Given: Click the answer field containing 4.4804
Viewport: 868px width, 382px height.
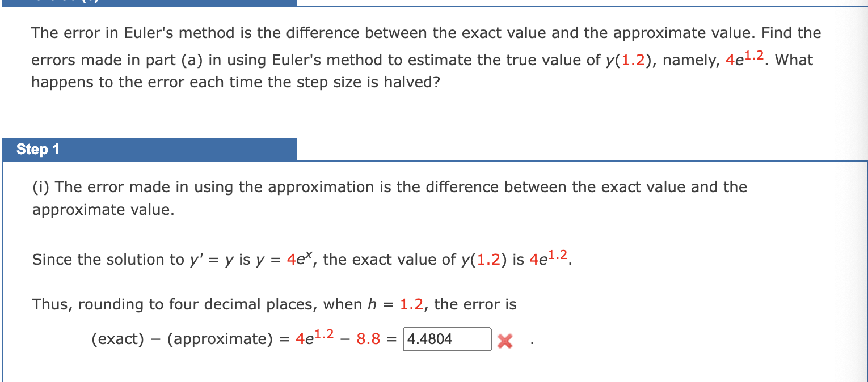Looking at the screenshot, I should pyautogui.click(x=446, y=339).
